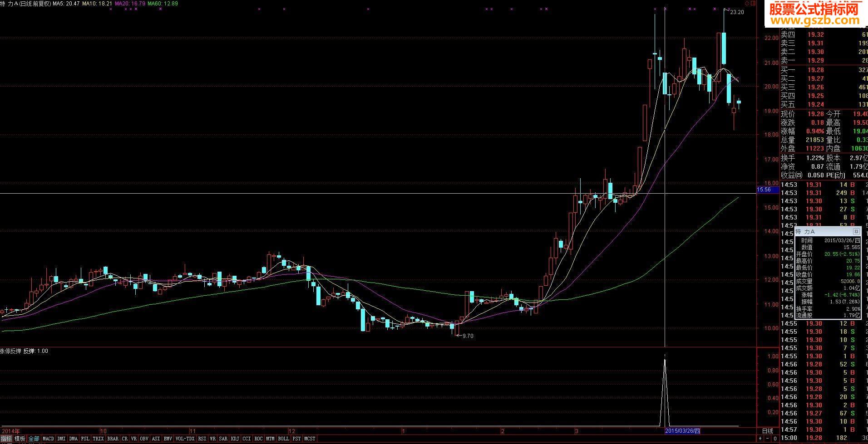This screenshot has width=868, height=444.
Task: Switch to the EMV indicator
Action: point(168,439)
